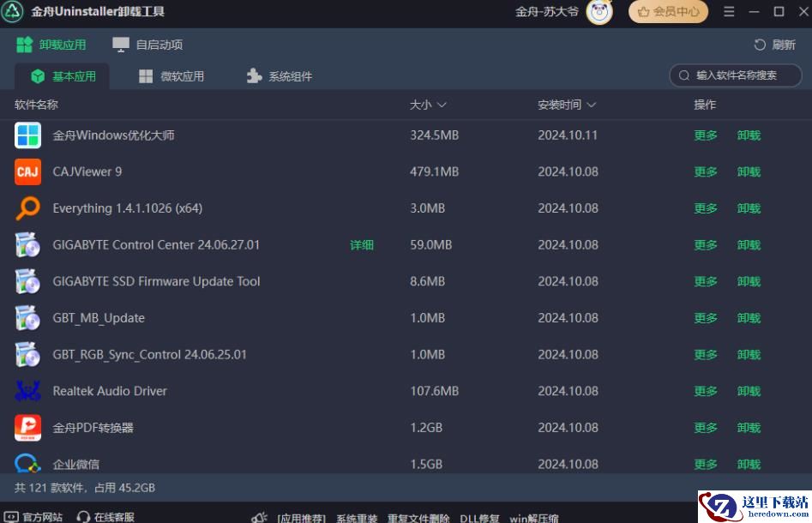Click the 共 121 款软件 status text
The image size is (812, 523).
point(49,488)
